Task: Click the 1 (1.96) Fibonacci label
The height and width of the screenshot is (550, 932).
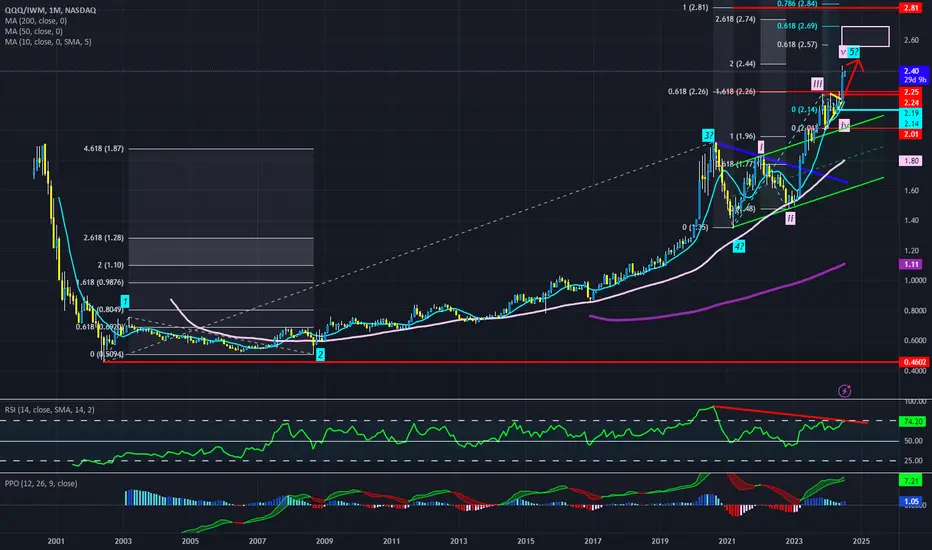Action: [x=742, y=137]
